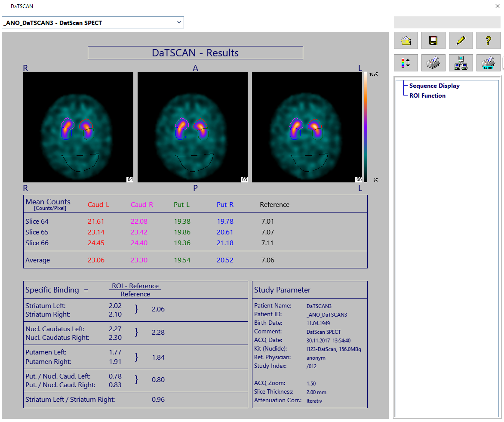Close the DaTSCAN window
Viewport: 504px width, 422px height.
pyautogui.click(x=498, y=6)
